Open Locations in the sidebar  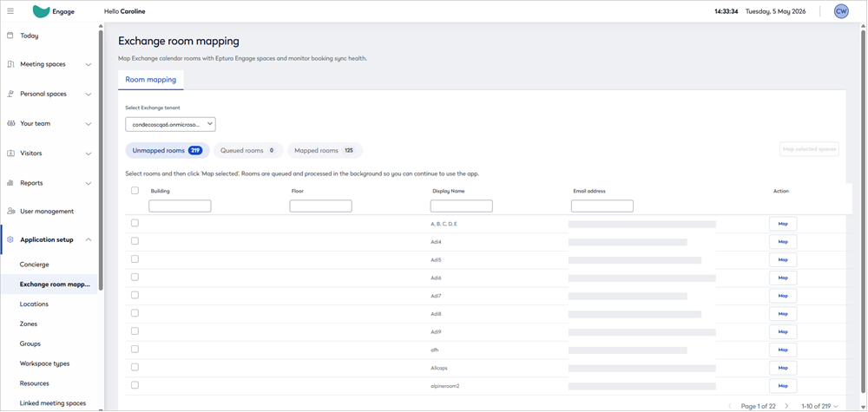coord(34,304)
